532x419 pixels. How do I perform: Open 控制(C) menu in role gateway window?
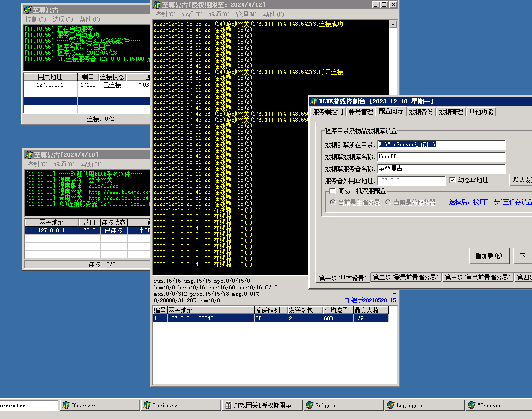point(36,19)
